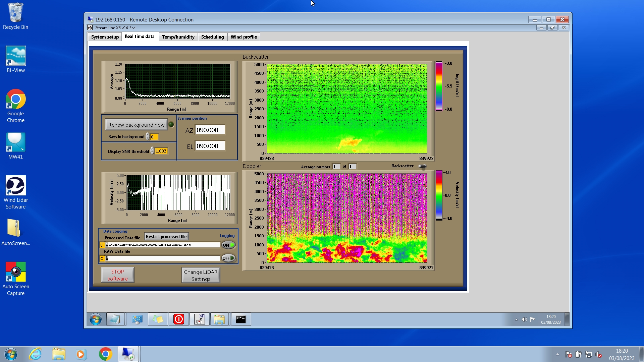Click the Change LiDAR Settings button
This screenshot has height=362, width=644.
pos(201,275)
